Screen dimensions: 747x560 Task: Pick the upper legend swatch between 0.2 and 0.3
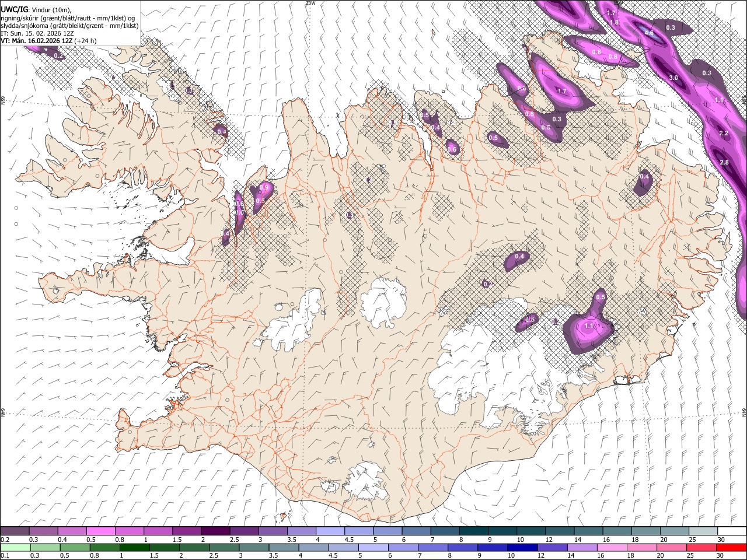tap(15, 531)
